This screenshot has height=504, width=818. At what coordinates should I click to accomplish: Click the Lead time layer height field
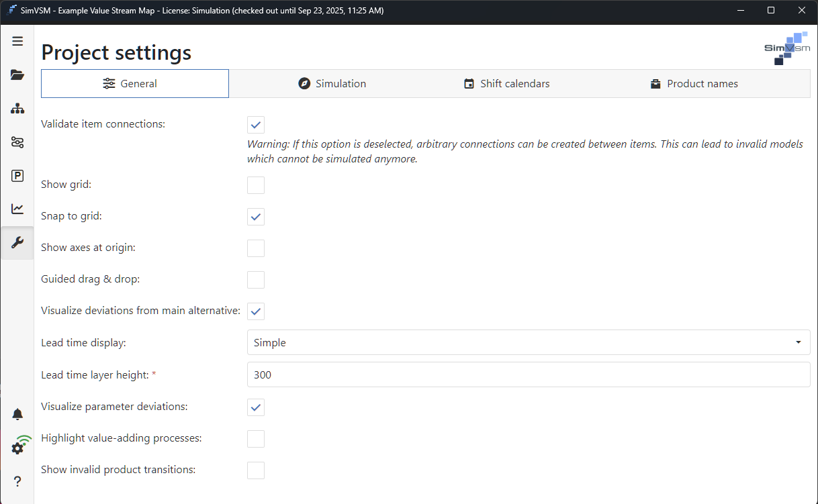tap(529, 374)
